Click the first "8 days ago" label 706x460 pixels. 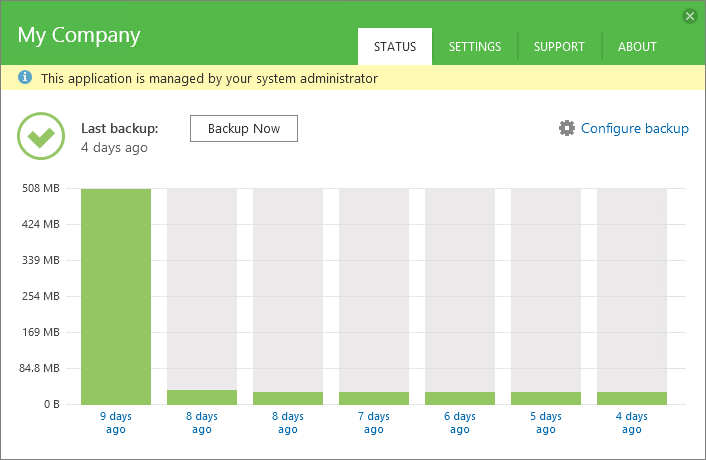click(202, 423)
